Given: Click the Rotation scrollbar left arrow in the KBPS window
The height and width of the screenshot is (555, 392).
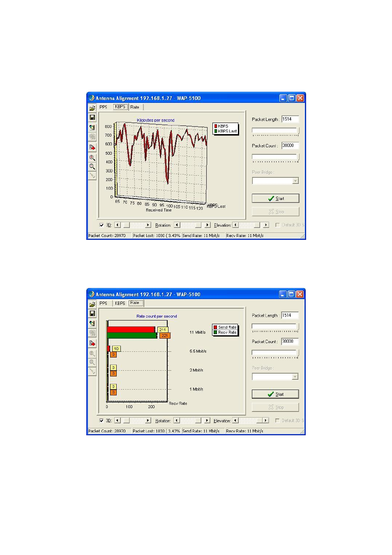Looking at the screenshot, I should point(177,225).
